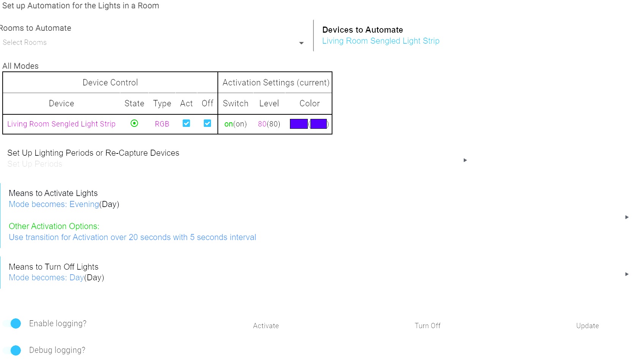Click the Update button
Image resolution: width=644 pixels, height=362 pixels.
587,326
